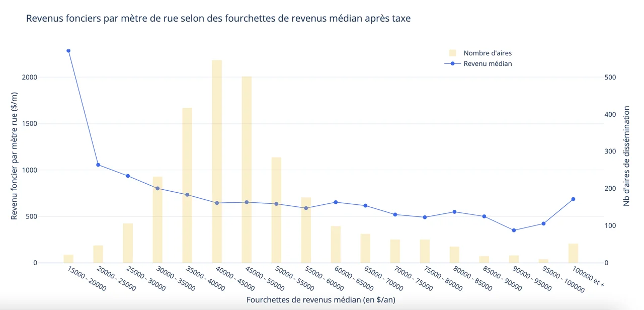Toggle the 'Revenu médian' legend entry
Screen dimensions: 644x310
[x=487, y=63]
